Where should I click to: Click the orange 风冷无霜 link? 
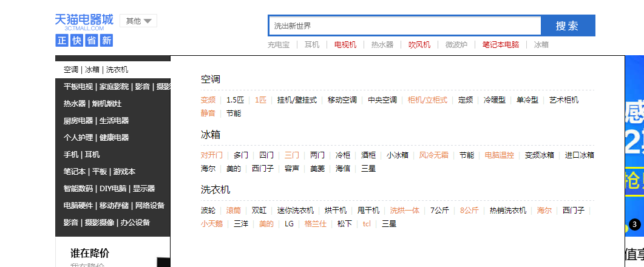[434, 155]
